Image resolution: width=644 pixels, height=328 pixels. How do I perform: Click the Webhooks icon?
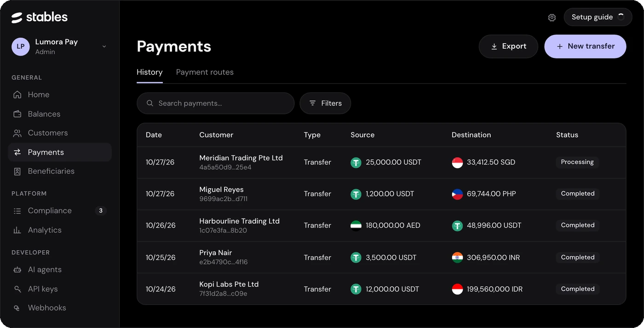(17, 308)
